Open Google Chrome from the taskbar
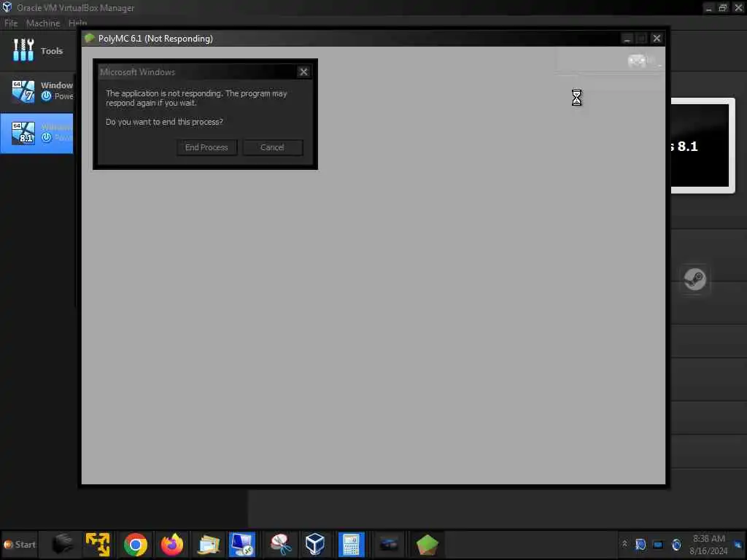The width and height of the screenshot is (747, 560). 135,544
